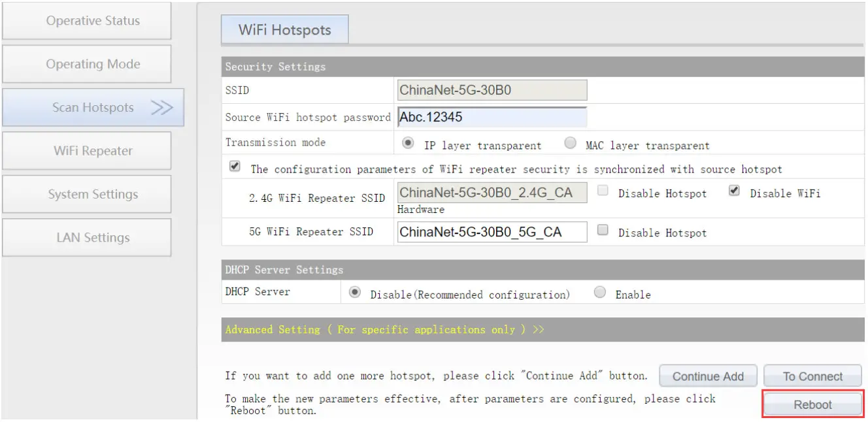Click the Continue Add button
The width and height of the screenshot is (868, 422).
(x=708, y=376)
